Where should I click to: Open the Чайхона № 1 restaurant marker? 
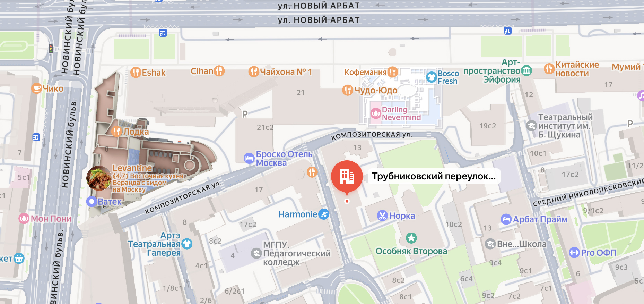click(x=254, y=72)
